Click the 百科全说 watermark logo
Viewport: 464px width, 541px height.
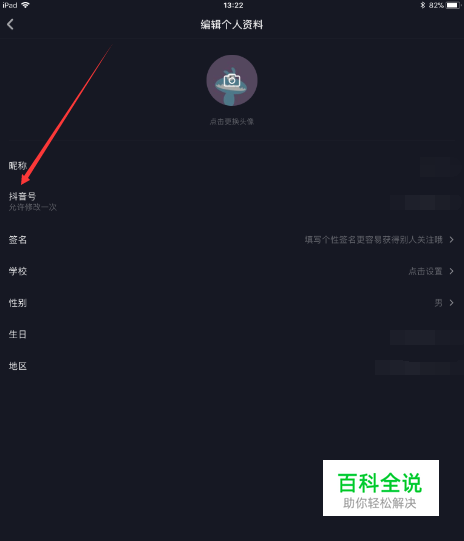[x=381, y=488]
